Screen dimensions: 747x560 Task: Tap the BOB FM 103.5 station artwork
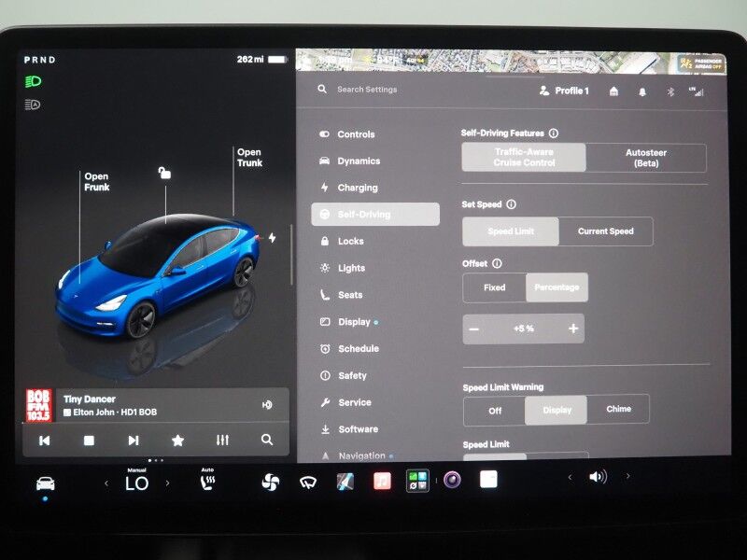[x=38, y=405]
